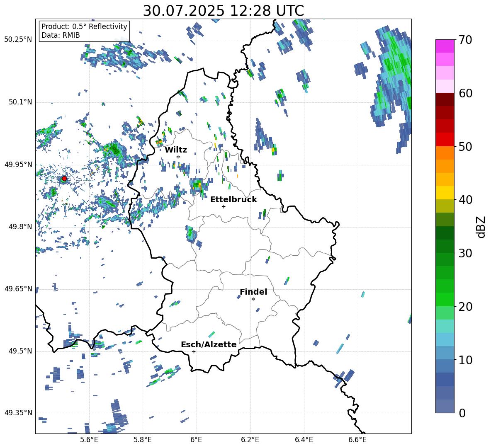Click the 49.95°N latitude tick label
The height and width of the screenshot is (448, 491).
point(18,164)
